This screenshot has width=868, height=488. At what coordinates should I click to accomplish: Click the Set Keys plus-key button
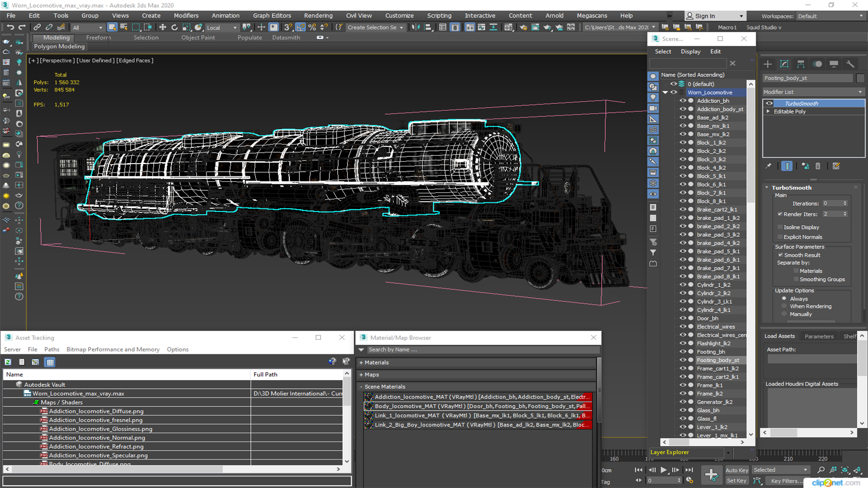tap(712, 474)
